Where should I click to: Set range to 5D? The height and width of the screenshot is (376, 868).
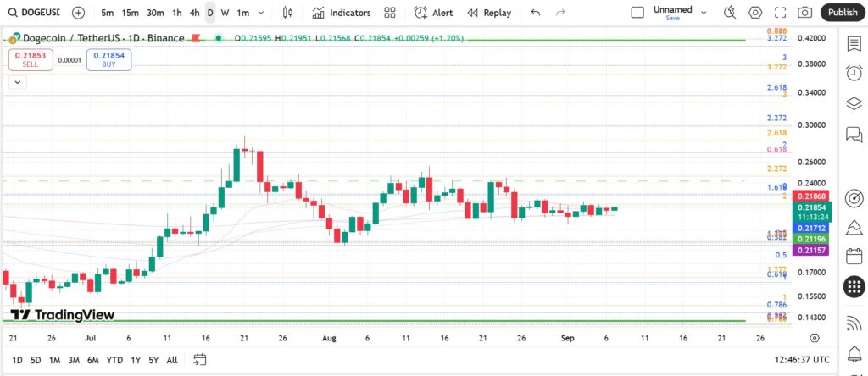point(36,360)
